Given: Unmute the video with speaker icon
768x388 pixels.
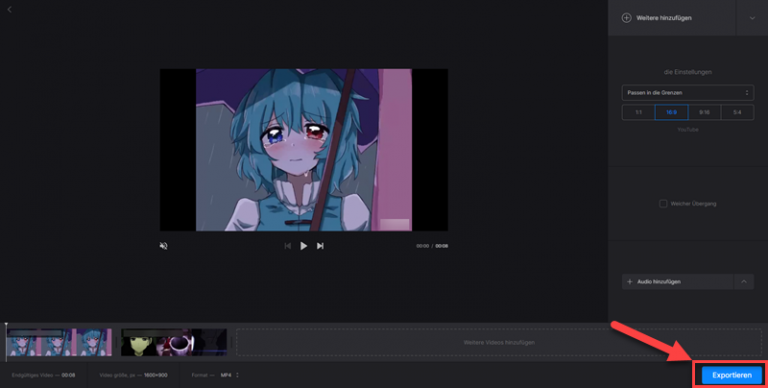Looking at the screenshot, I should click(x=164, y=246).
